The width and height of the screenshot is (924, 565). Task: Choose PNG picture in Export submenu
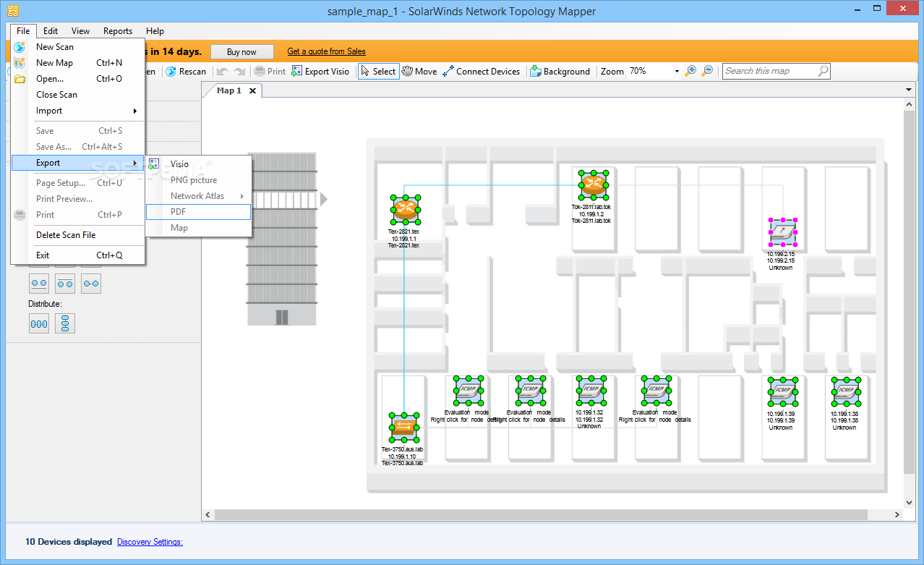click(x=198, y=180)
